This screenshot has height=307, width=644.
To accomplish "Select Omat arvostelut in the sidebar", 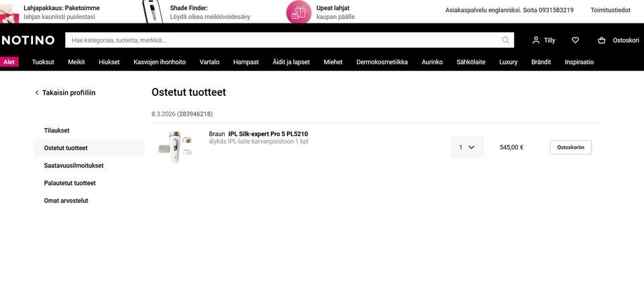I will pyautogui.click(x=66, y=200).
